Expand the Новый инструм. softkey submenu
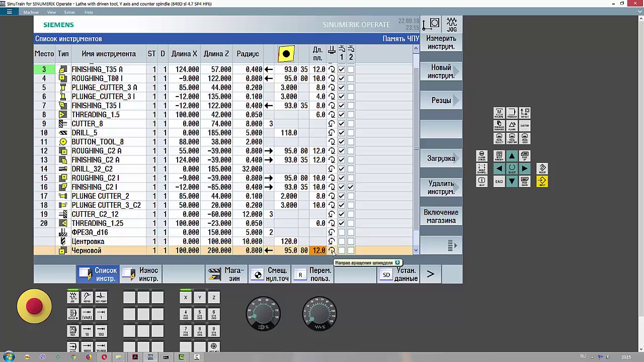Screen dimensions: 644x362 point(441,72)
